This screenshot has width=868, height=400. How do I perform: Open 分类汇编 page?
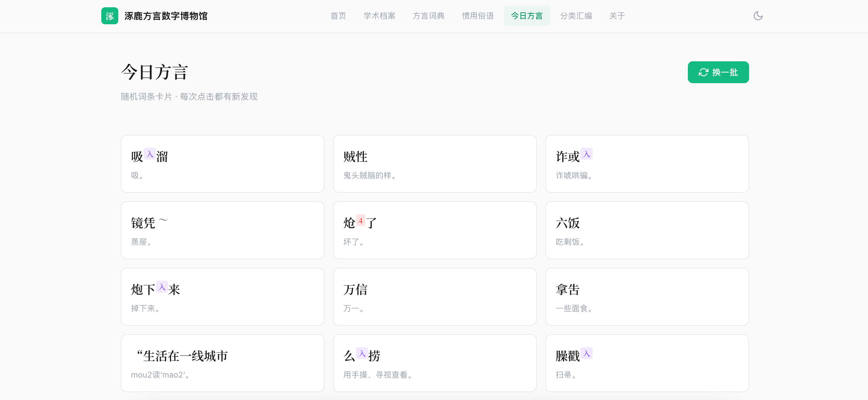point(576,16)
